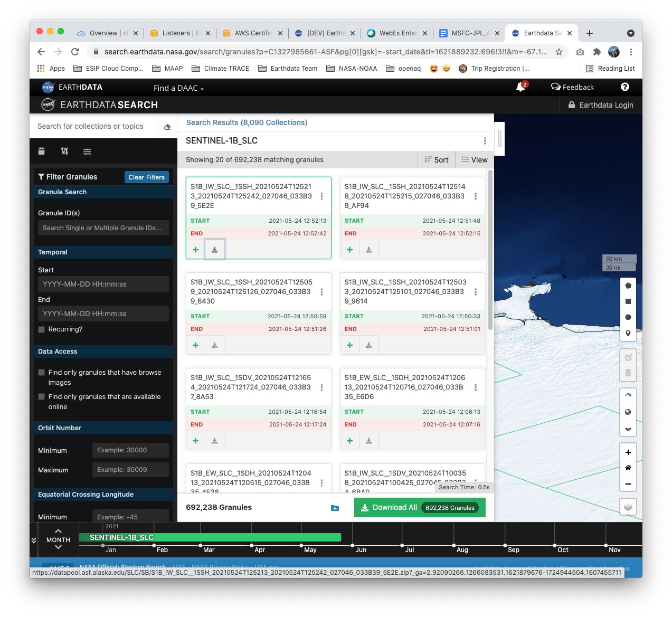Image resolution: width=672 pixels, height=617 pixels.
Task: Switch to the globe projection
Action: [628, 412]
